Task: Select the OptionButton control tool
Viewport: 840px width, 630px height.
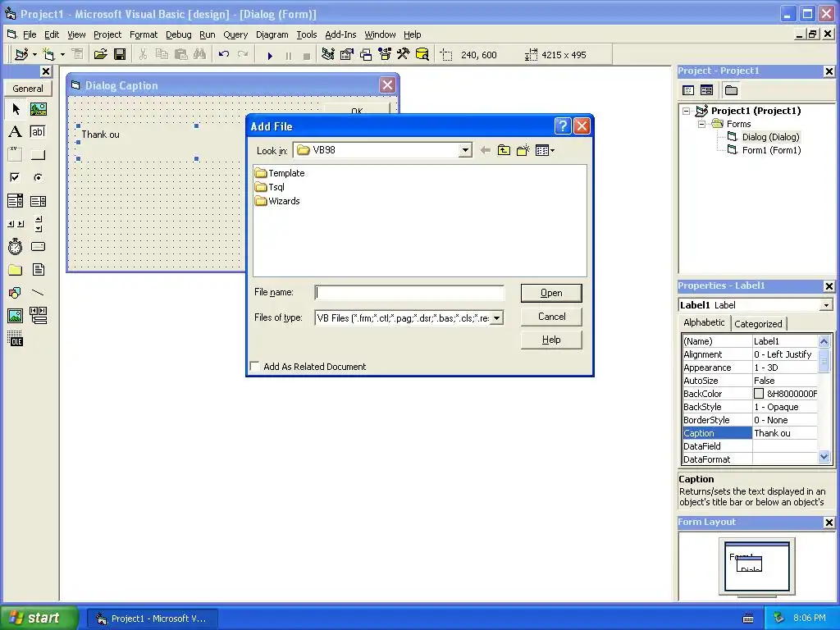Action: tap(38, 177)
